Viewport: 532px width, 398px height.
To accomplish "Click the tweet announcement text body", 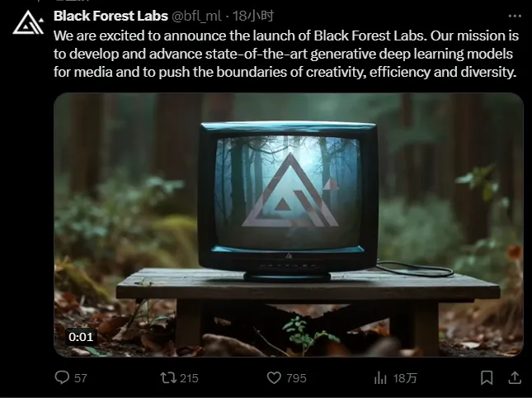I will [286, 54].
